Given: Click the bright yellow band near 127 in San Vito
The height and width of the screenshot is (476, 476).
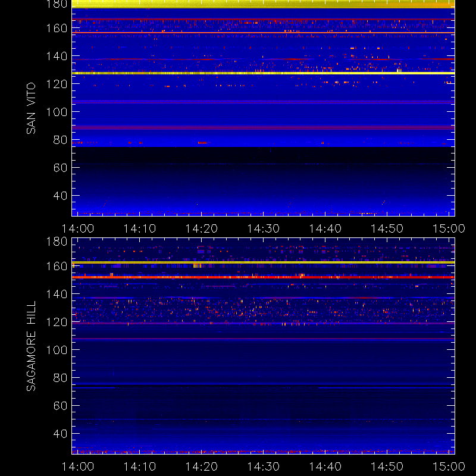Looking at the screenshot, I should (263, 73).
